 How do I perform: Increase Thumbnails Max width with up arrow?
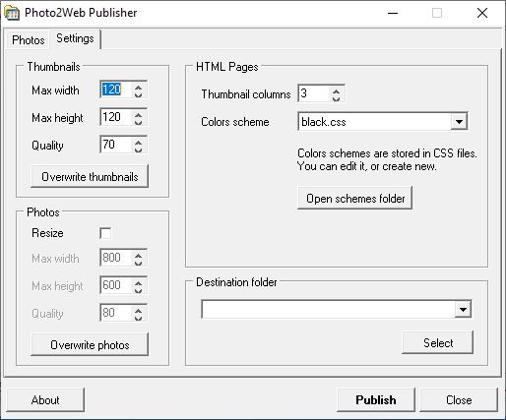pyautogui.click(x=138, y=87)
